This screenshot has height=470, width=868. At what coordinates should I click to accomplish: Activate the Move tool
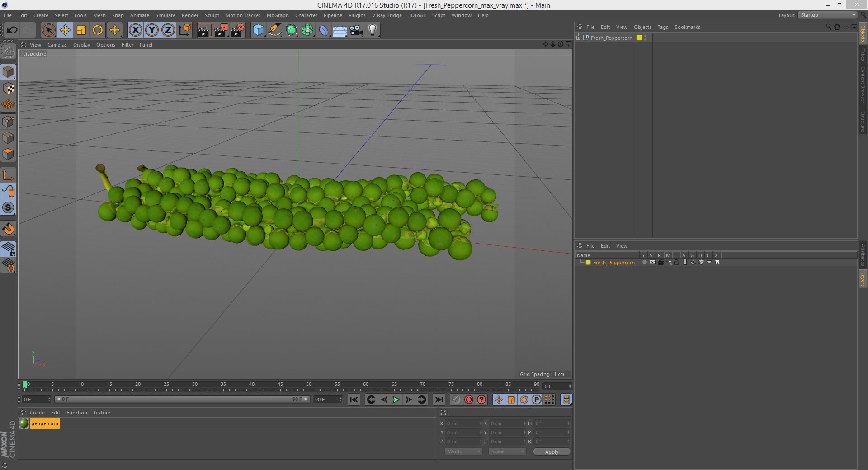tap(65, 30)
